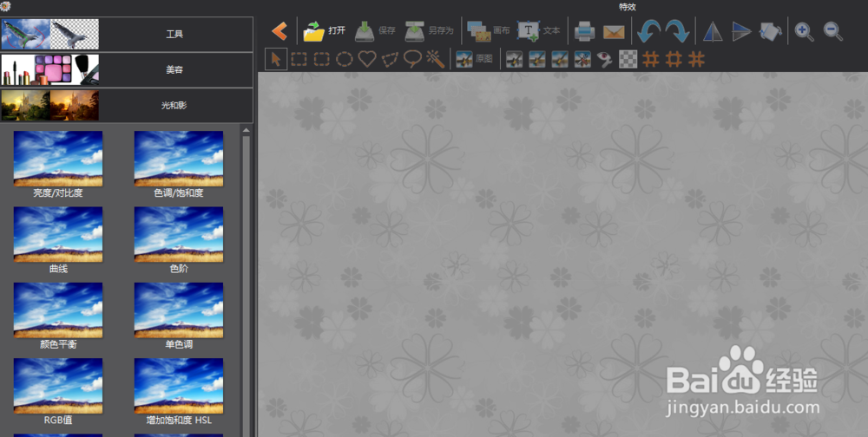Select the heart-shaped selection tool
The image size is (868, 437).
pyautogui.click(x=367, y=59)
